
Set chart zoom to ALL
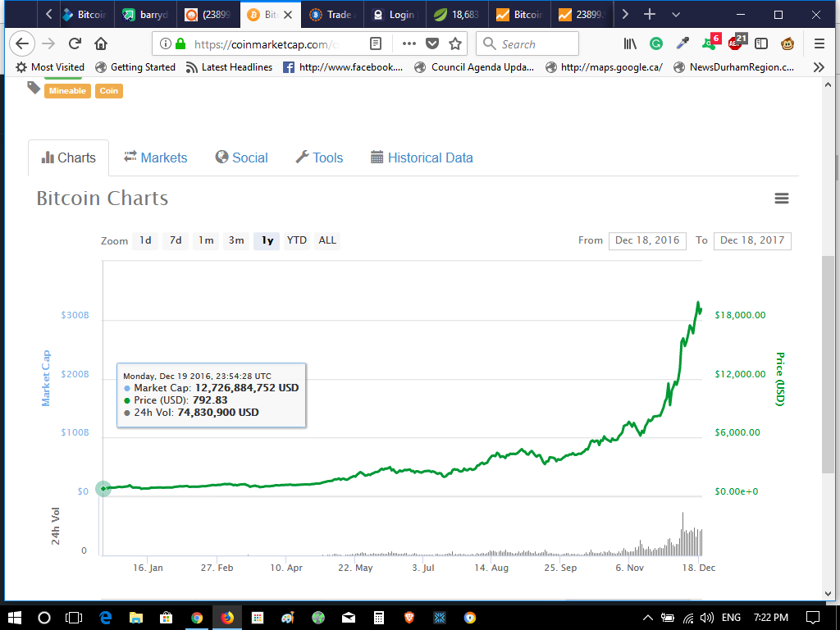coord(327,240)
